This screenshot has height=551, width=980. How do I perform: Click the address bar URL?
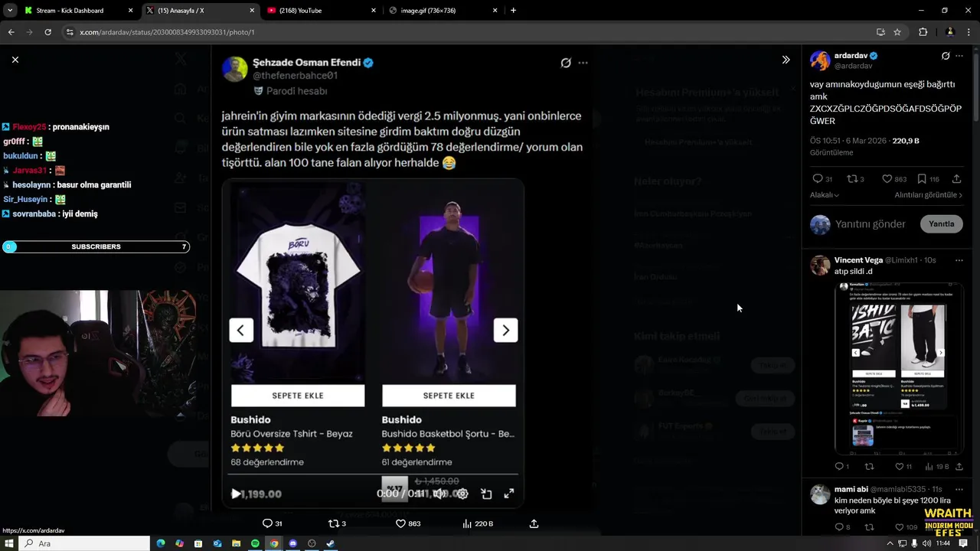point(167,32)
